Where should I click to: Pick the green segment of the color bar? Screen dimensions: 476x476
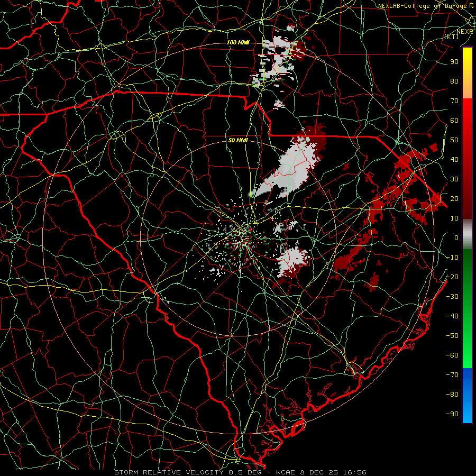(x=467, y=308)
